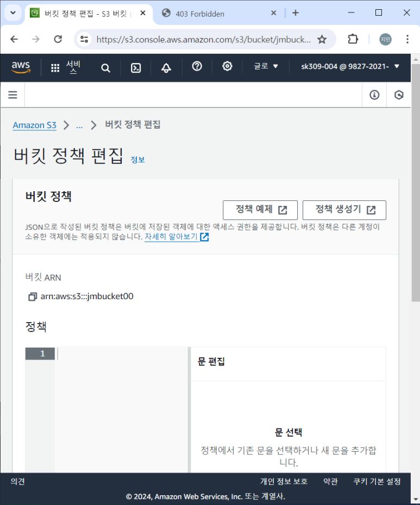The width and height of the screenshot is (420, 505).
Task: Click the address bar URL
Action: 203,40
